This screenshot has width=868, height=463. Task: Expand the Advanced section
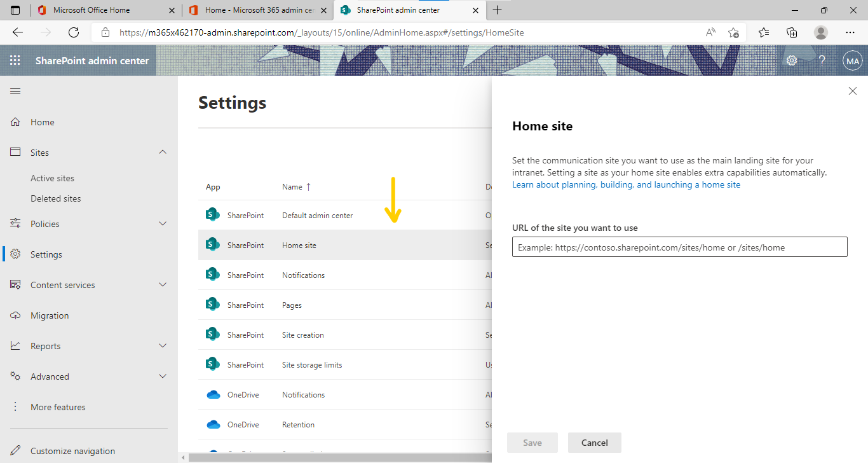pyautogui.click(x=163, y=376)
